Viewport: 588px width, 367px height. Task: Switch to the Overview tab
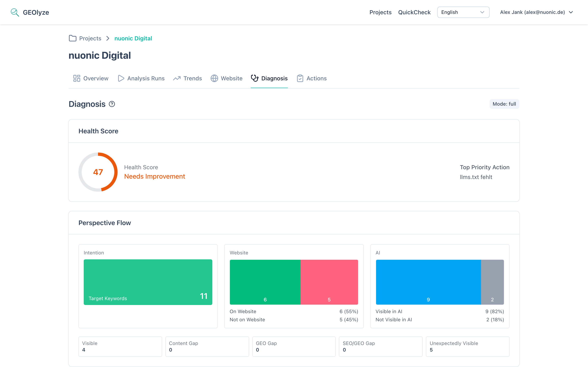tap(96, 78)
